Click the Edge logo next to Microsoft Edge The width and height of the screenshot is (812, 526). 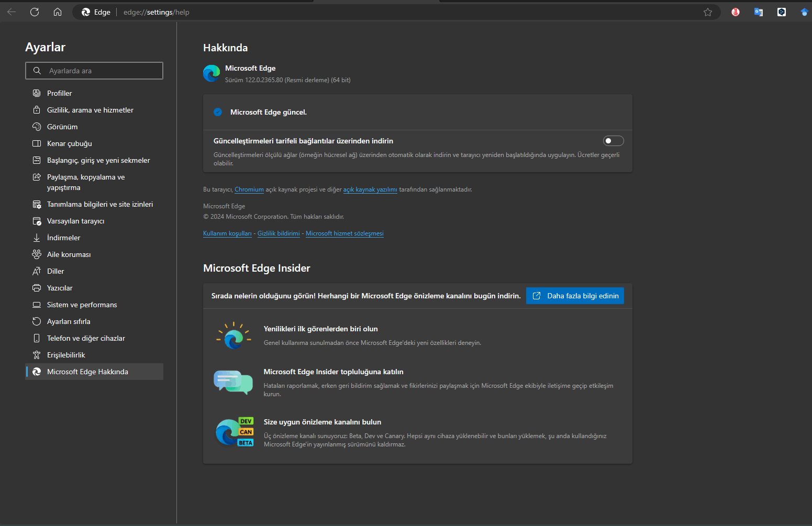point(212,73)
